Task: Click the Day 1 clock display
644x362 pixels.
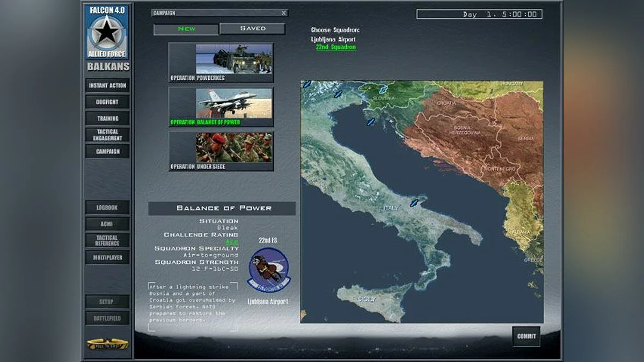Action: (x=479, y=14)
